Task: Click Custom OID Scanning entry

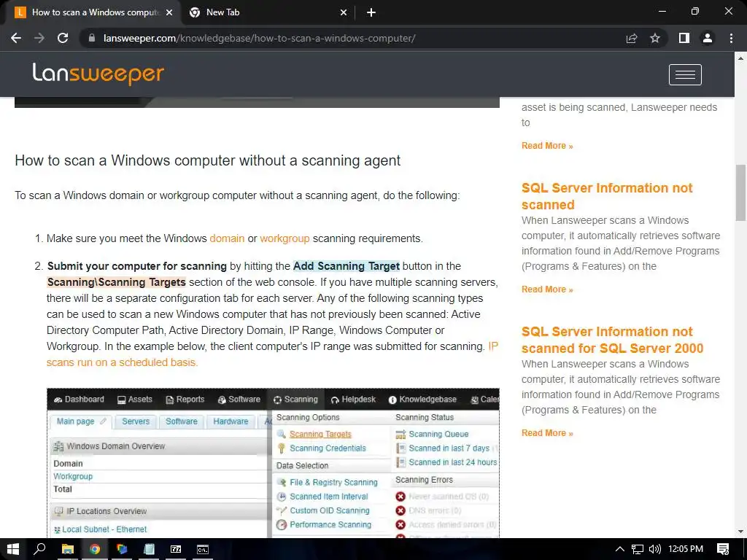Action: [x=330, y=510]
